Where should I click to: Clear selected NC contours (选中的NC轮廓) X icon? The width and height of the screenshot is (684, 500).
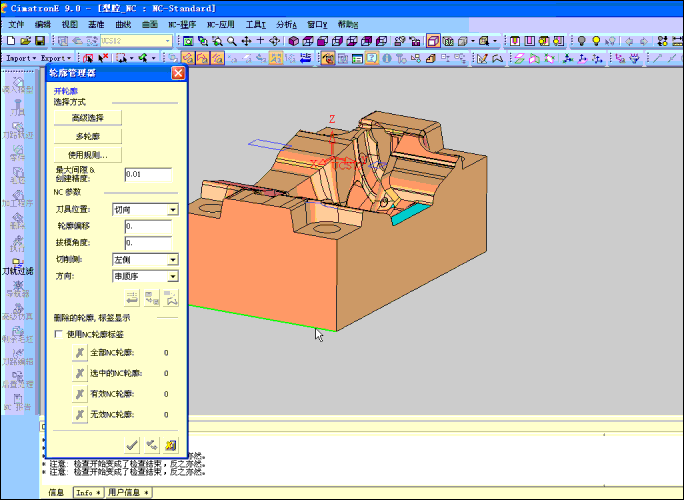[79, 373]
